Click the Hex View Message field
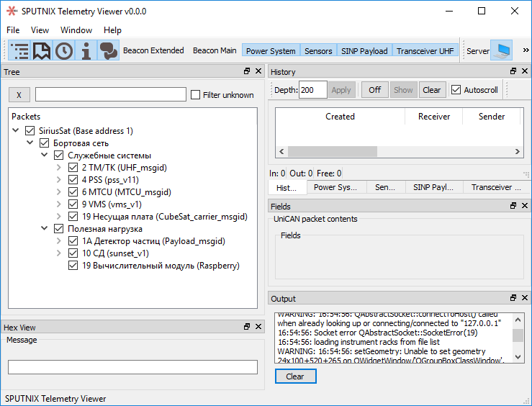 pyautogui.click(x=132, y=367)
